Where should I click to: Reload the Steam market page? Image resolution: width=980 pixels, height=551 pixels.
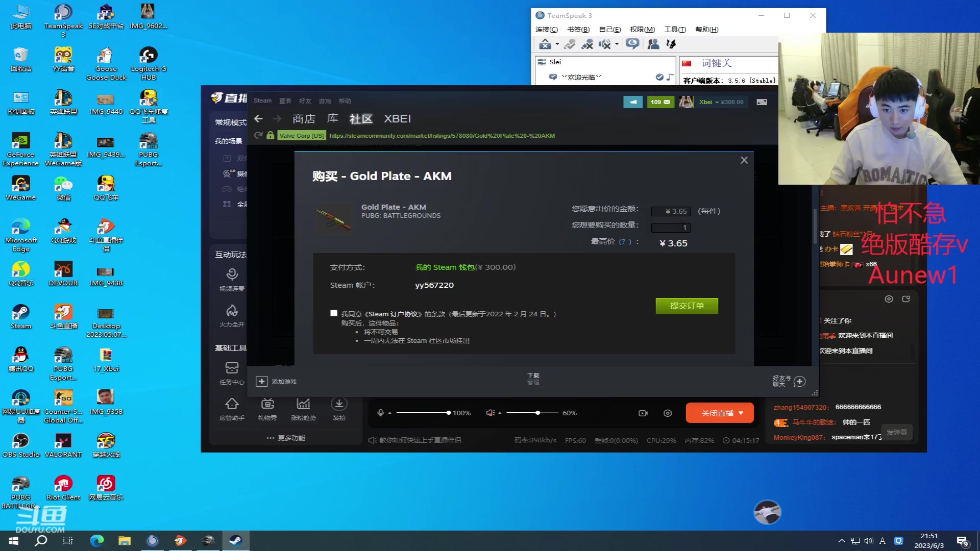click(x=258, y=135)
